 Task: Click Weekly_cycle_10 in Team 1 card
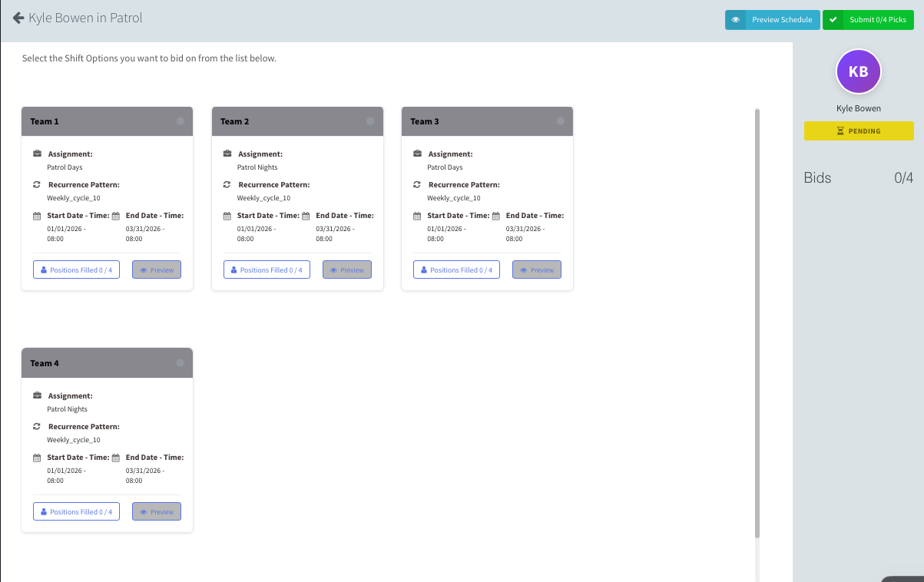(74, 198)
